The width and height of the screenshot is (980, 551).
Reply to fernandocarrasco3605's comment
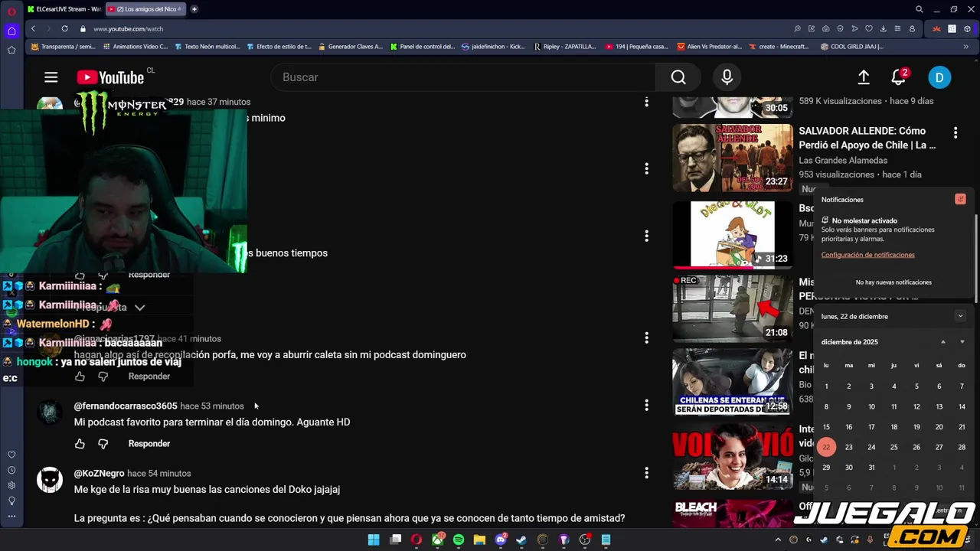149,444
